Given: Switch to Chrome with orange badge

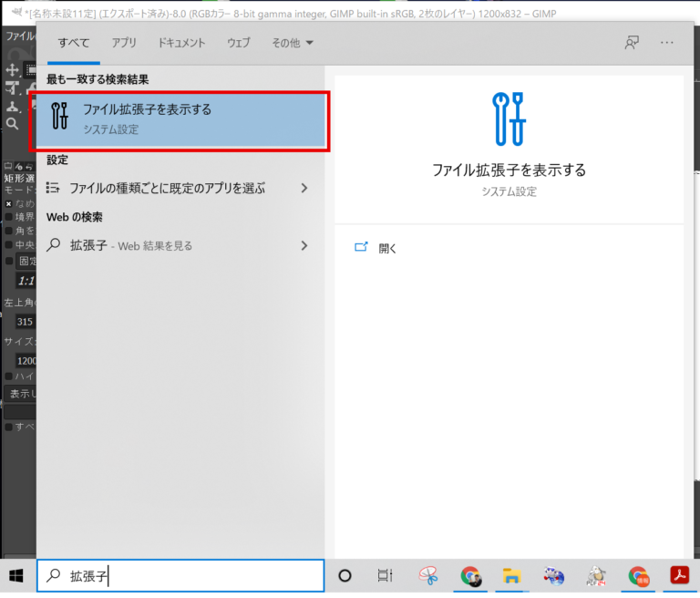Looking at the screenshot, I should tap(638, 576).
